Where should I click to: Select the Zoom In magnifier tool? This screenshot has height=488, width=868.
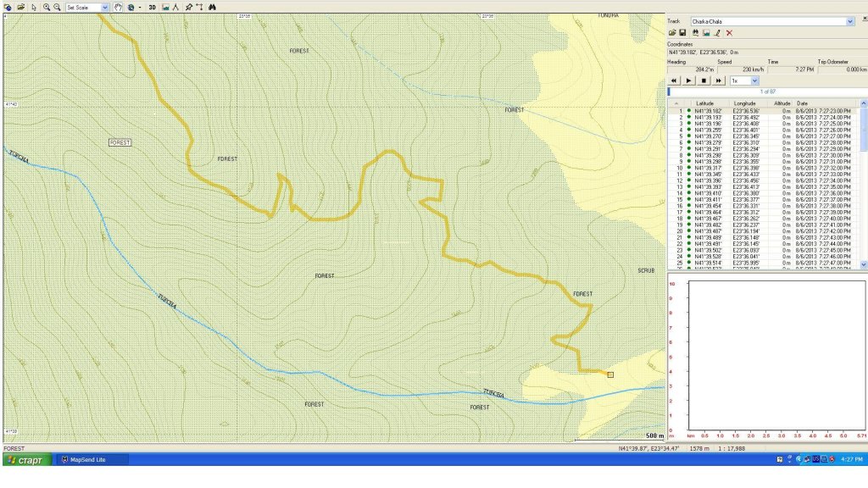click(46, 7)
